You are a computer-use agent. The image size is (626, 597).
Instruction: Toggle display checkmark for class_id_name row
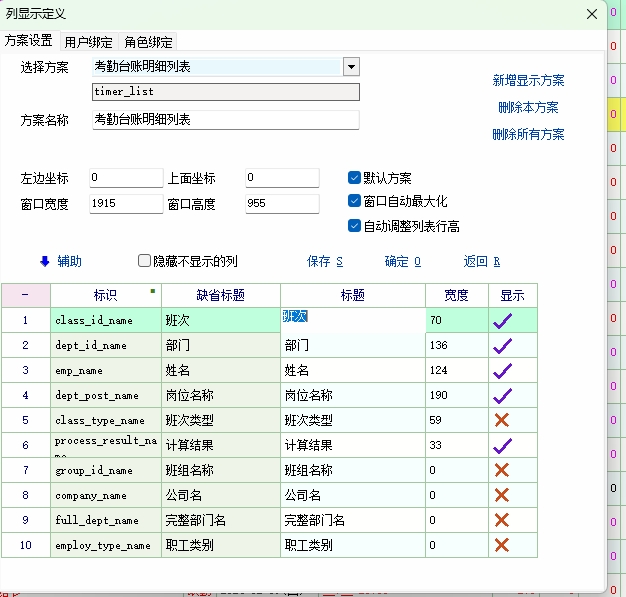[x=502, y=320]
